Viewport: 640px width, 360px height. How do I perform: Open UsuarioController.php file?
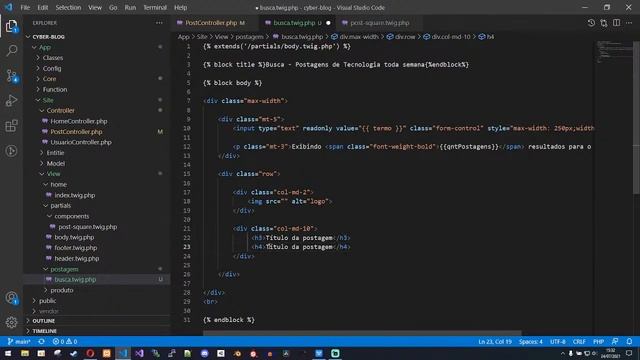coord(81,142)
